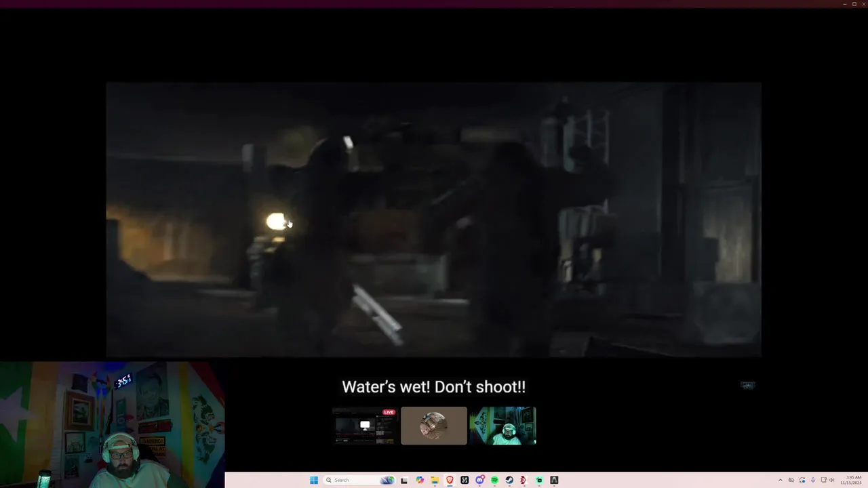Viewport: 868px width, 488px height.
Task: Minimize the window with the top-right button
Action: [844, 4]
